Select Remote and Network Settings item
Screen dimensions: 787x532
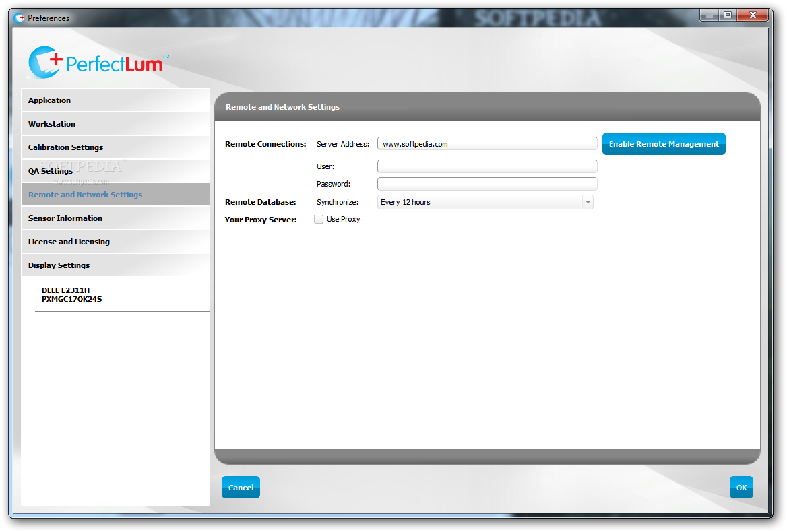pos(115,195)
